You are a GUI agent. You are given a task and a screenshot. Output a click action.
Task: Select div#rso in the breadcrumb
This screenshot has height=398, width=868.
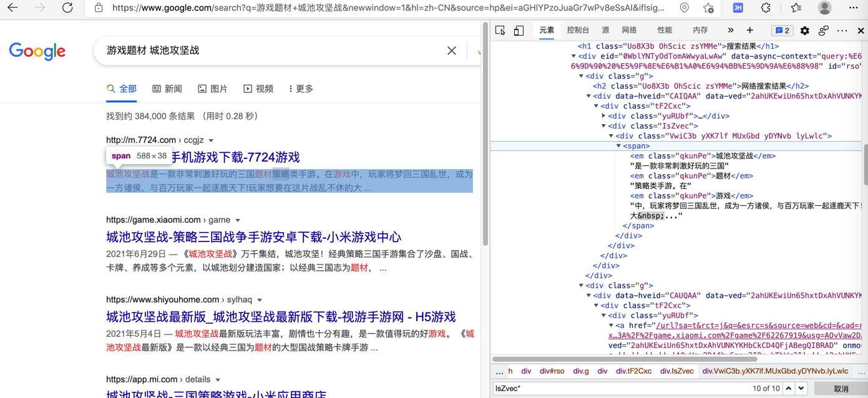click(552, 371)
